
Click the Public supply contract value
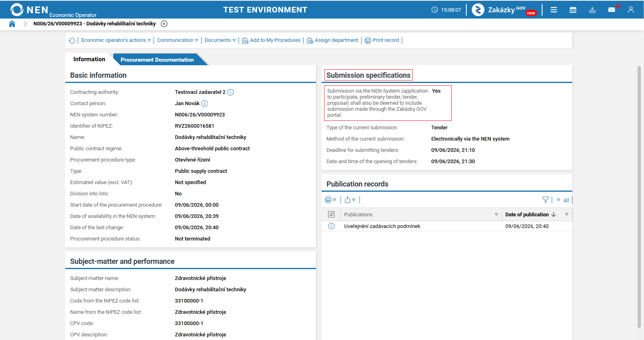tap(201, 171)
